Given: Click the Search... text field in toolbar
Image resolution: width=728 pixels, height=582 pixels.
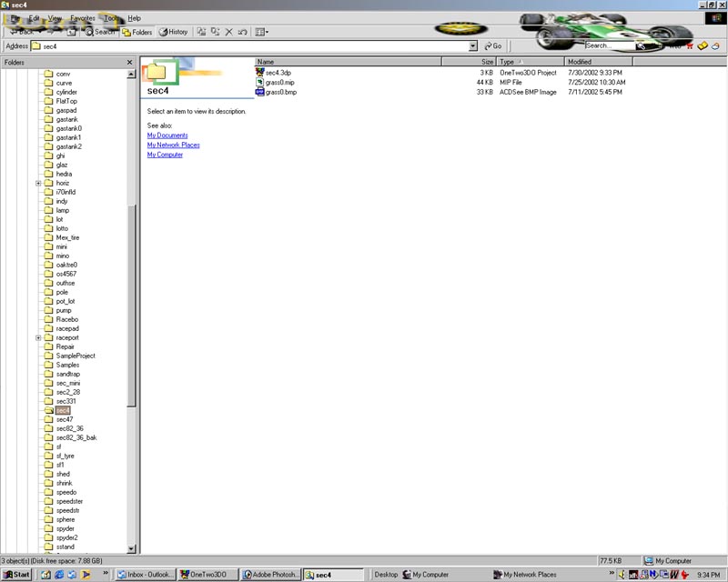Looking at the screenshot, I should click(609, 45).
